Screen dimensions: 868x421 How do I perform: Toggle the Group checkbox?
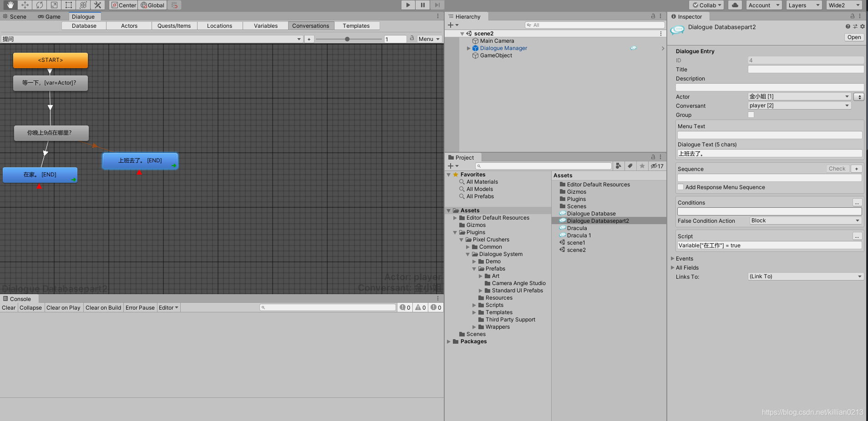(751, 115)
